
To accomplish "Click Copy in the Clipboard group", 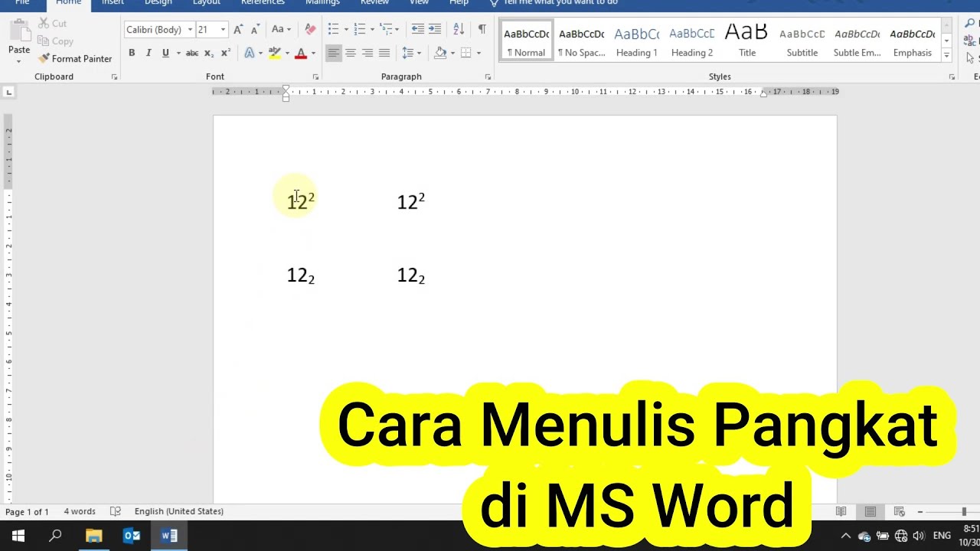I will (55, 41).
